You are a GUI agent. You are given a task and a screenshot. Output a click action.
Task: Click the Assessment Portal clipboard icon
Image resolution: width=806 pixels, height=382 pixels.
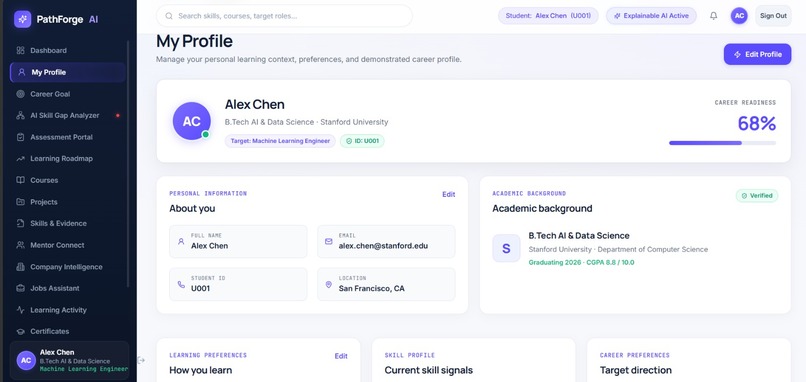point(21,137)
